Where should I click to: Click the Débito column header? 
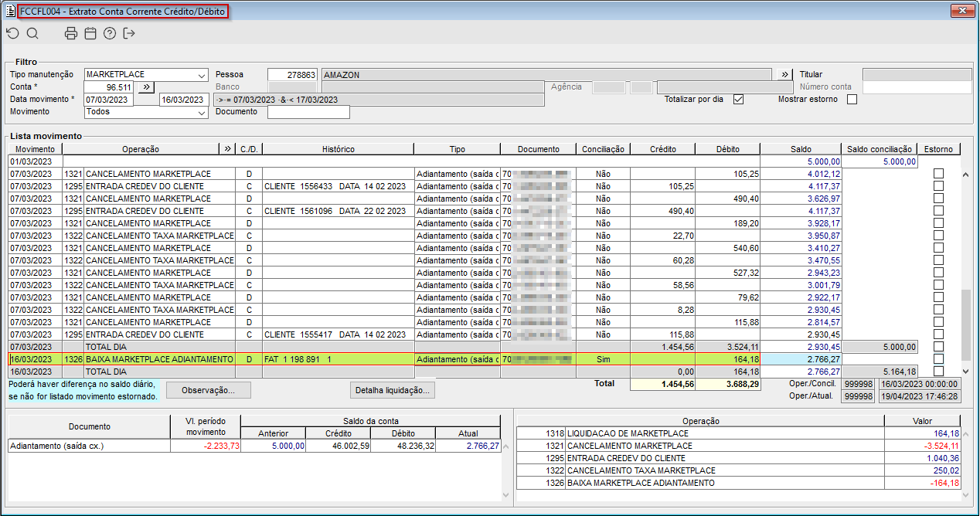(727, 149)
